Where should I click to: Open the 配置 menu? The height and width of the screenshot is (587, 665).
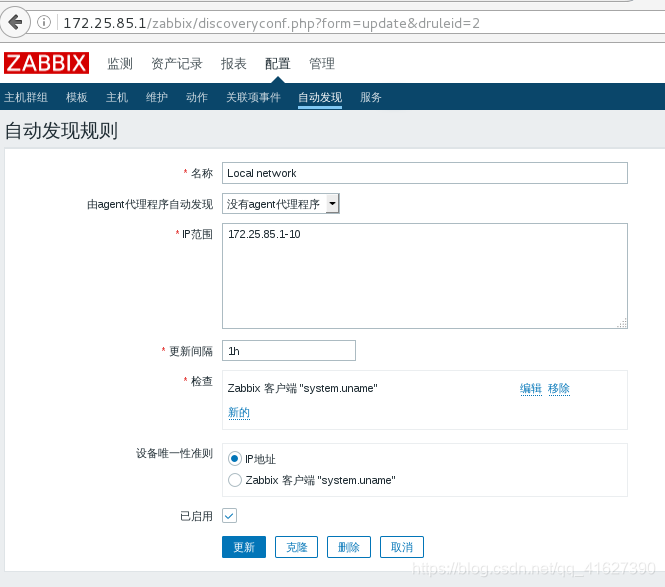[278, 64]
